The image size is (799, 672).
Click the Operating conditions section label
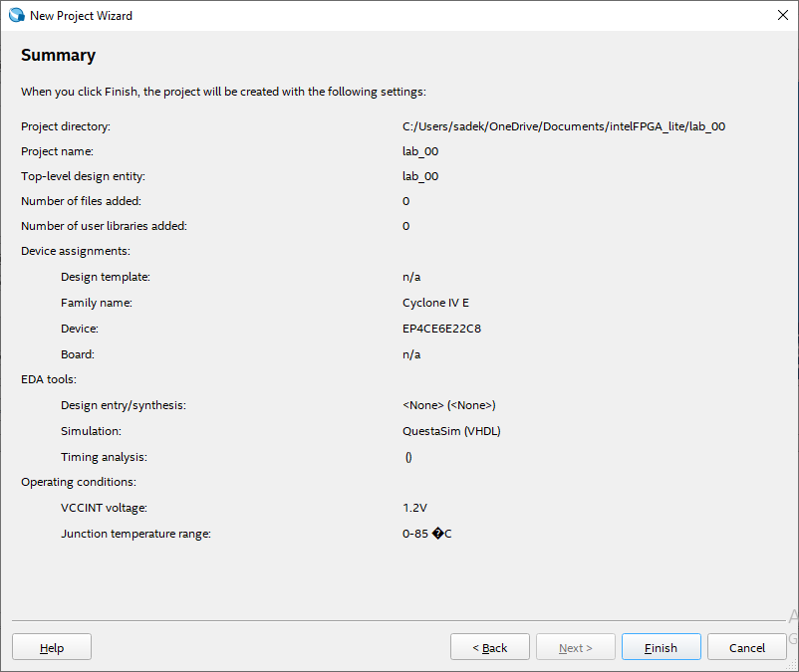(x=78, y=482)
